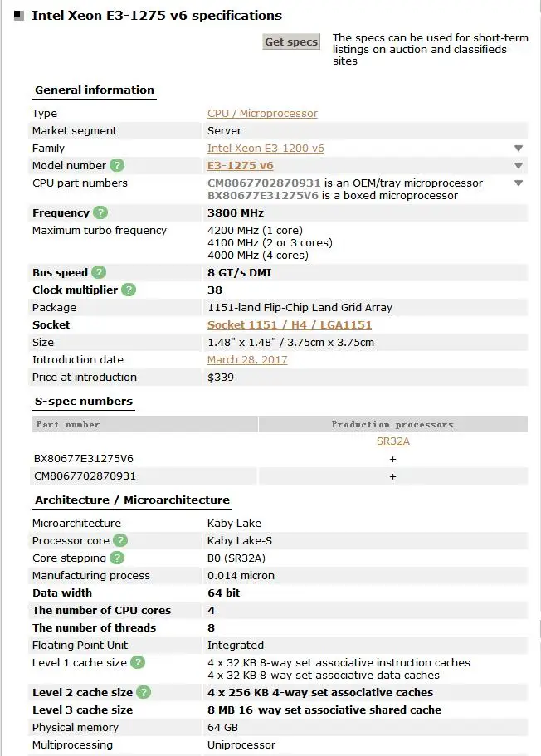Expand the Model number dropdown arrow
Screen dimensions: 541x756
519,166
